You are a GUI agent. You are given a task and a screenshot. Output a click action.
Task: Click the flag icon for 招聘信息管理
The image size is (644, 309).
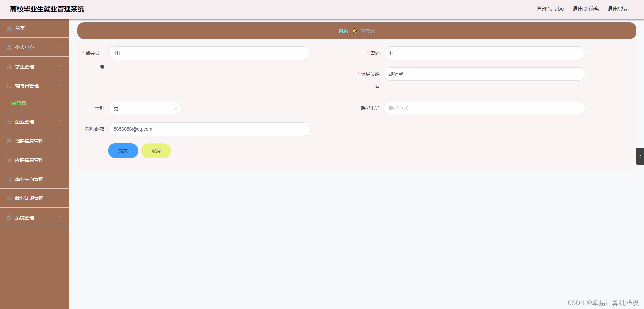[x=9, y=141]
